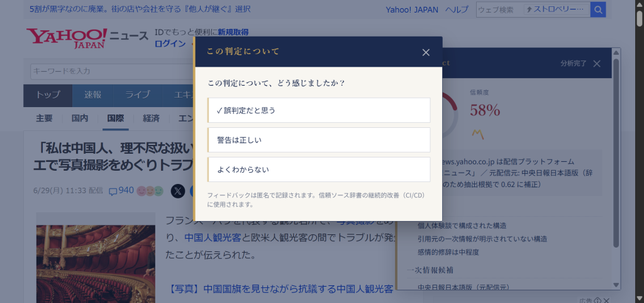Click the panel scrollbar up arrow

[616, 52]
